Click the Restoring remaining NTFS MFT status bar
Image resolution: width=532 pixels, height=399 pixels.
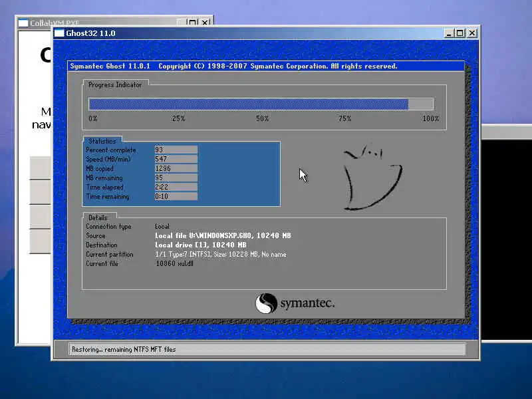click(x=267, y=349)
